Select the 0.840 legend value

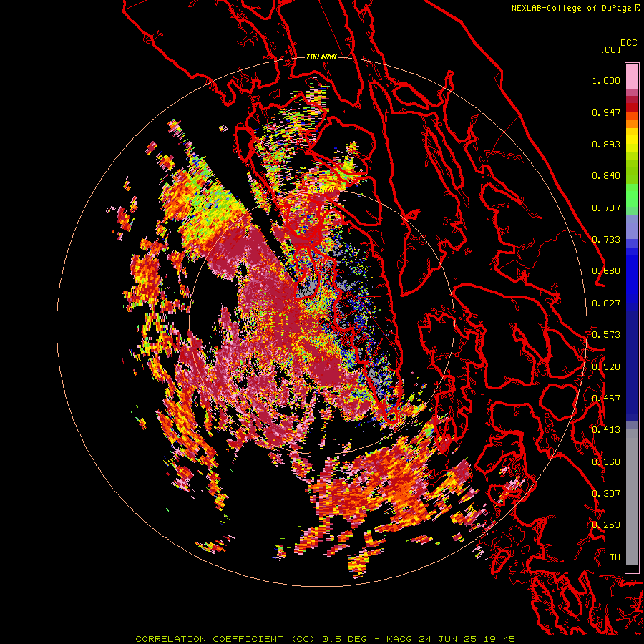[606, 176]
